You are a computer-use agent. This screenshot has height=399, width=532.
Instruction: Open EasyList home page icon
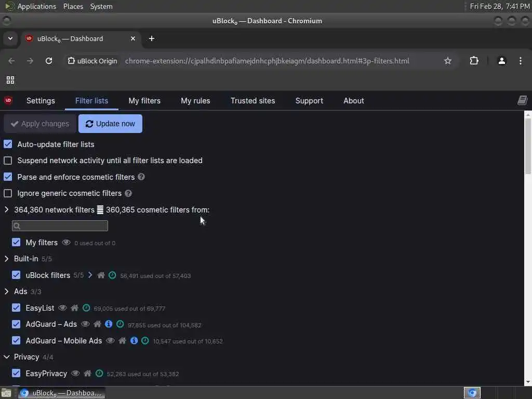(x=74, y=308)
